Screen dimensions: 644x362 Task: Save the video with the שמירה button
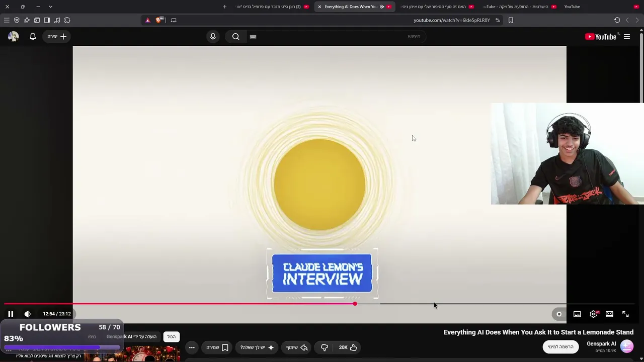coord(217,347)
